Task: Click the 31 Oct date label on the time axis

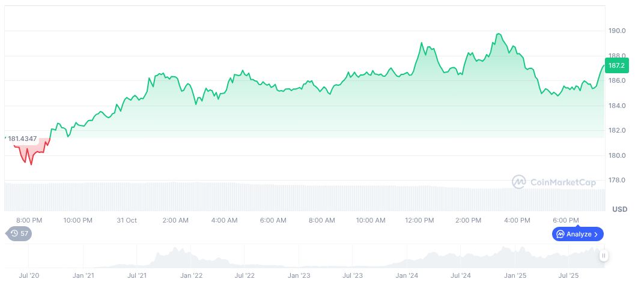Action: pos(127,220)
